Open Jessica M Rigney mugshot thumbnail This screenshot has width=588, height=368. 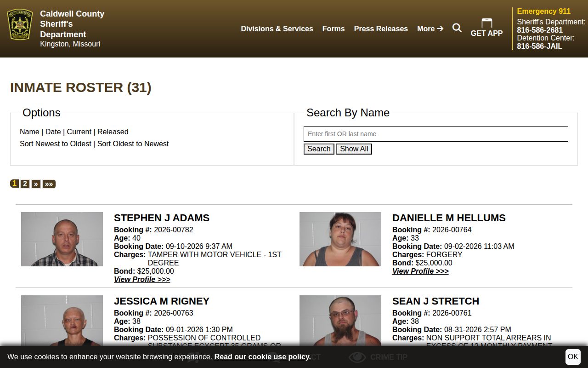point(62,321)
